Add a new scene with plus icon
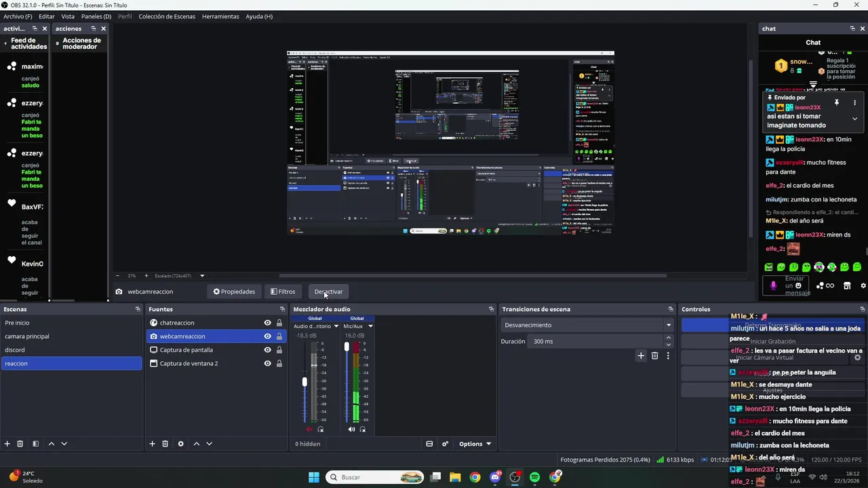868x488 pixels. pyautogui.click(x=7, y=444)
